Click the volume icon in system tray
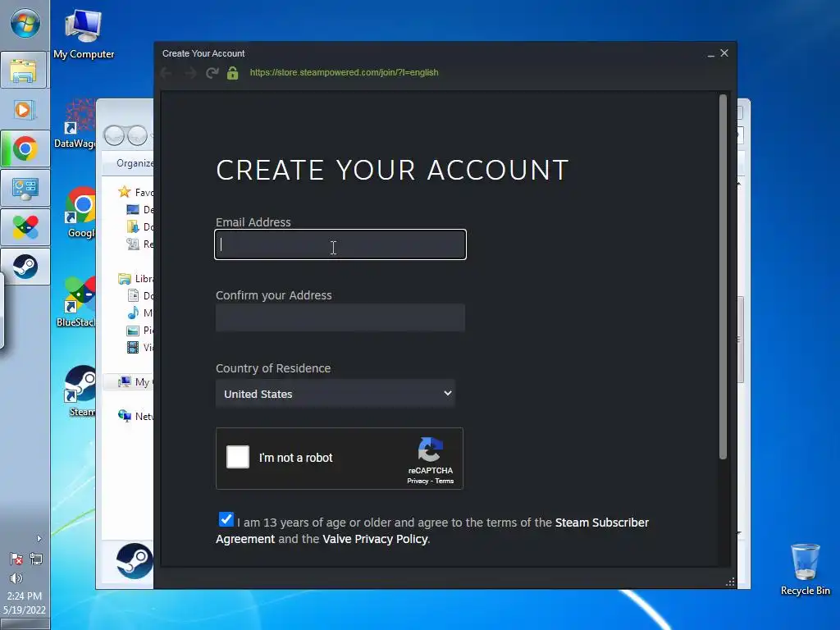 click(16, 578)
